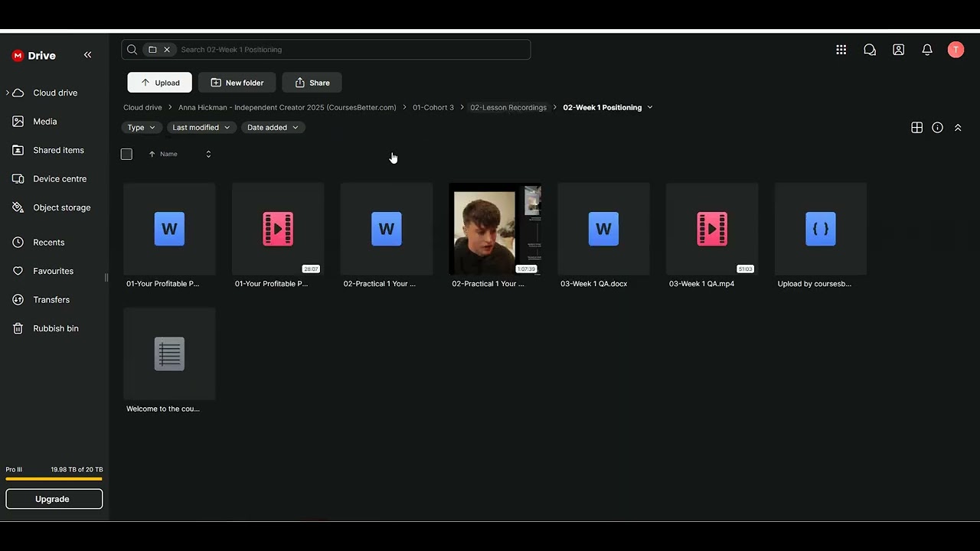Switch view with the grid layout icon
The width and height of the screenshot is (980, 551).
point(916,128)
